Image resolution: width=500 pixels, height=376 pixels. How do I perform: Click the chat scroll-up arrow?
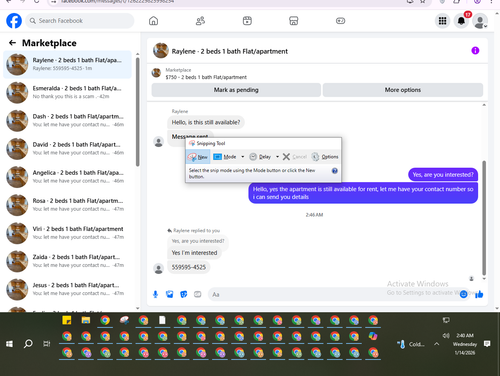point(484,105)
